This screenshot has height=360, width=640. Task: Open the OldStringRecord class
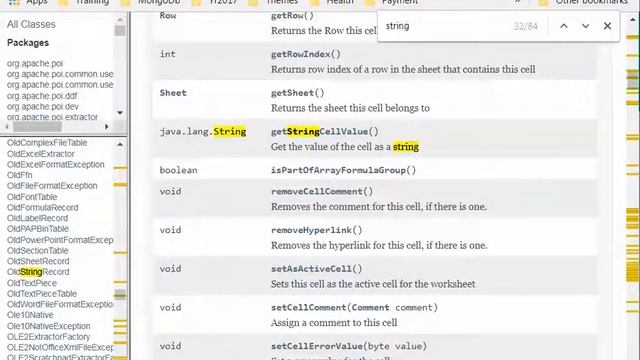point(38,272)
